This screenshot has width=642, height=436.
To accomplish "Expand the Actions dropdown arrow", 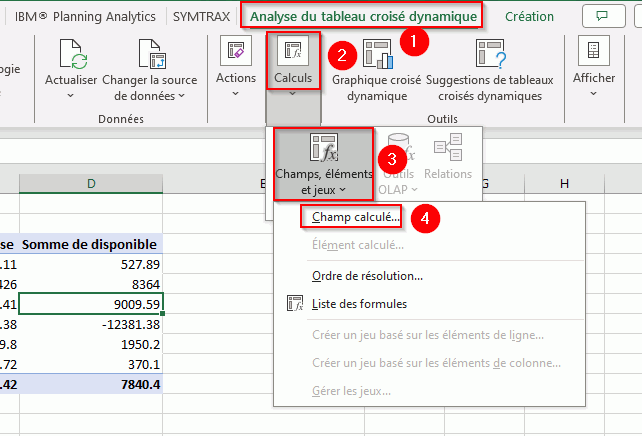I will click(236, 94).
